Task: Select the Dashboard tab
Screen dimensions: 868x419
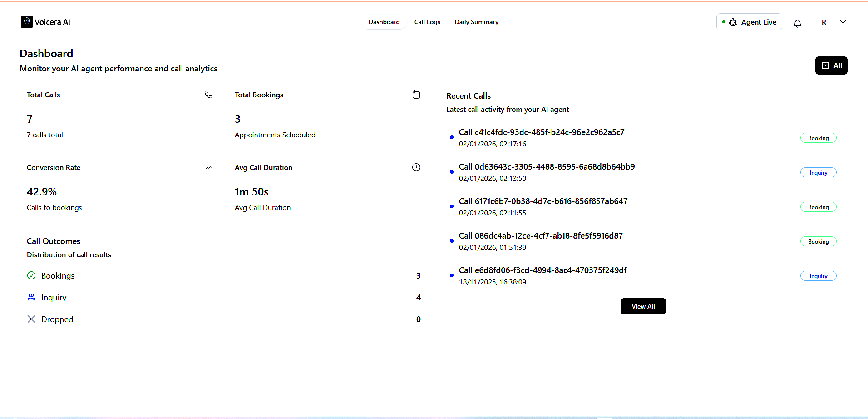Action: pyautogui.click(x=384, y=22)
